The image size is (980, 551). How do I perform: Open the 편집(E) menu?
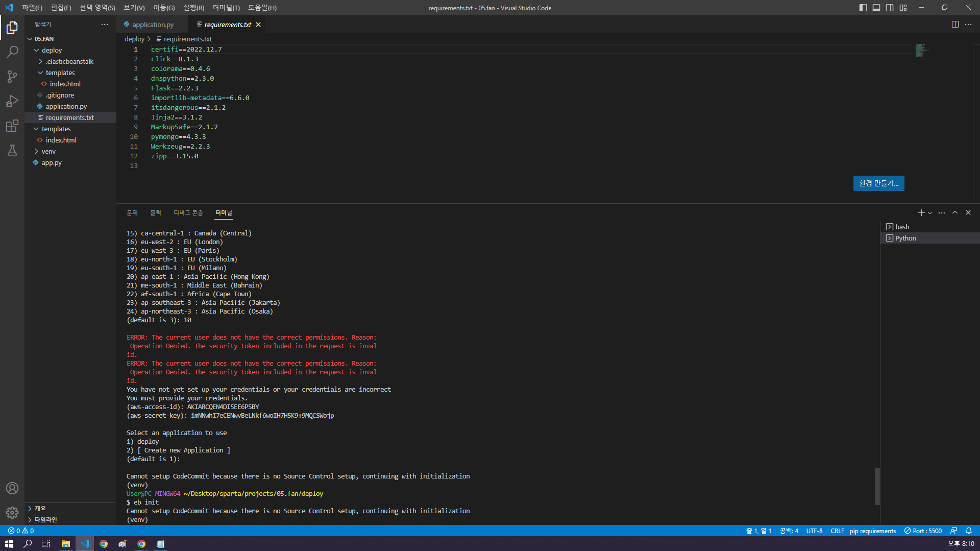[x=61, y=8]
